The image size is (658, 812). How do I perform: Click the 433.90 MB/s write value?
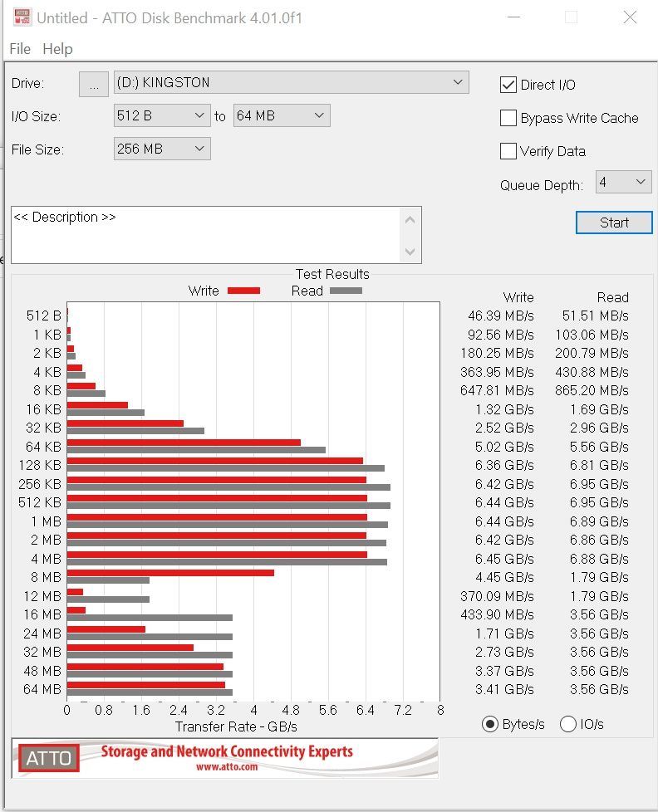click(497, 614)
